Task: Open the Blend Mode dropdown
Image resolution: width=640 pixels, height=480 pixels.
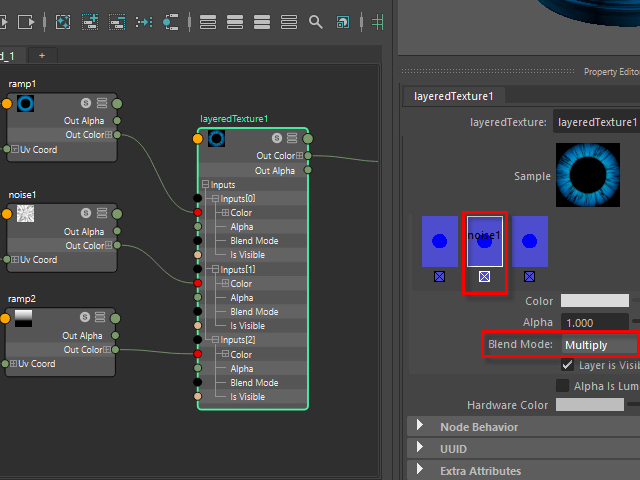Action: 598,344
